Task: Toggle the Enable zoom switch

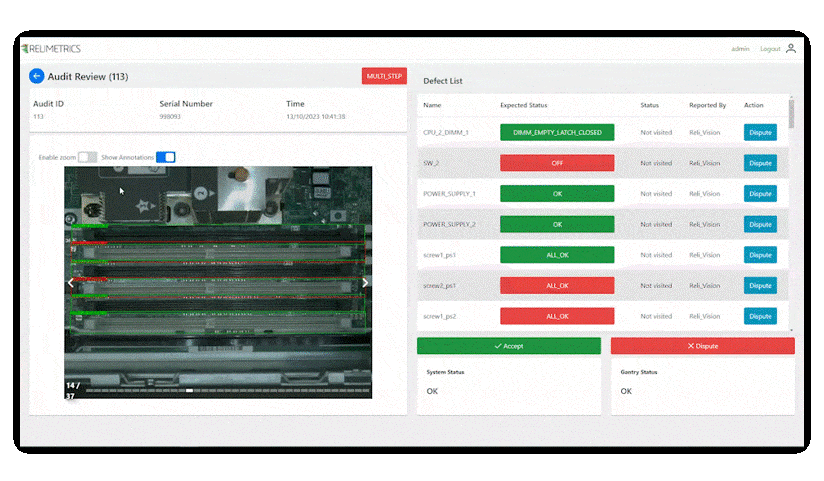Action: (87, 157)
